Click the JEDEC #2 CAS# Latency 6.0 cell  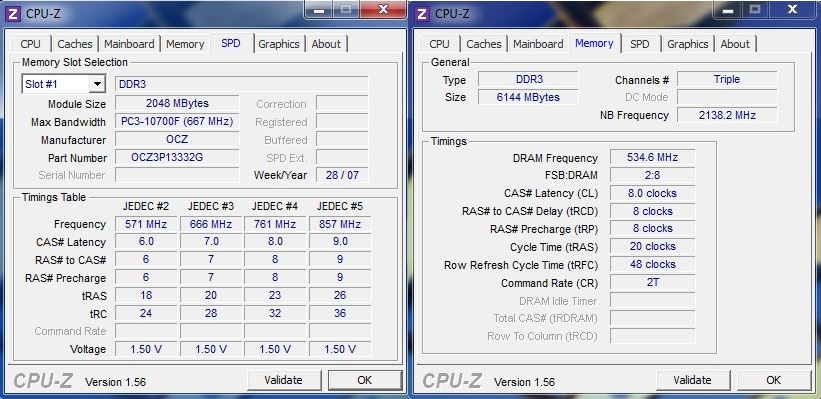click(x=146, y=241)
